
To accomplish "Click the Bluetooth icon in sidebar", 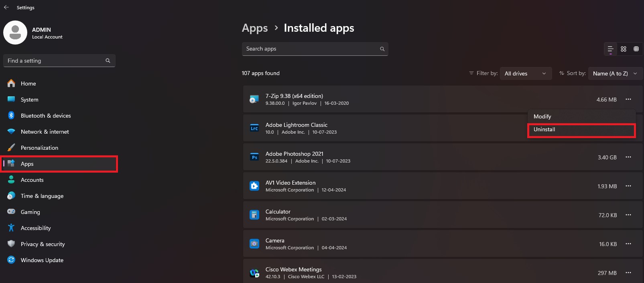I will [11, 115].
